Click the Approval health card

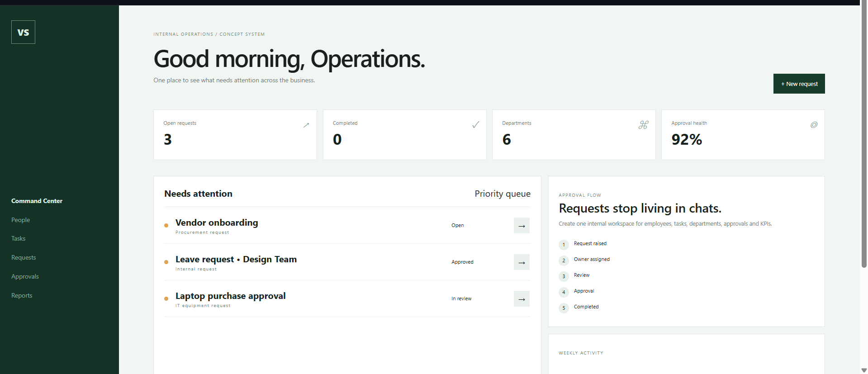pyautogui.click(x=743, y=135)
